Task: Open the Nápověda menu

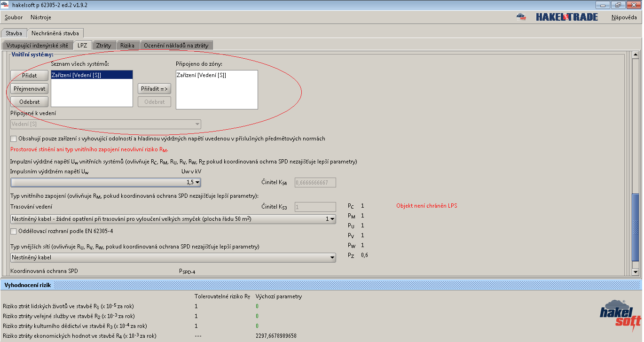Action: (x=624, y=17)
